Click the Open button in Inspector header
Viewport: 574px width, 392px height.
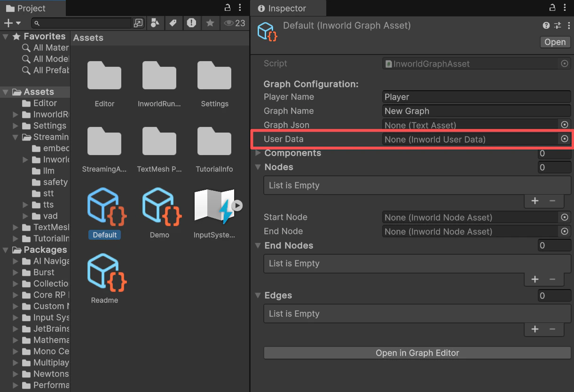555,42
